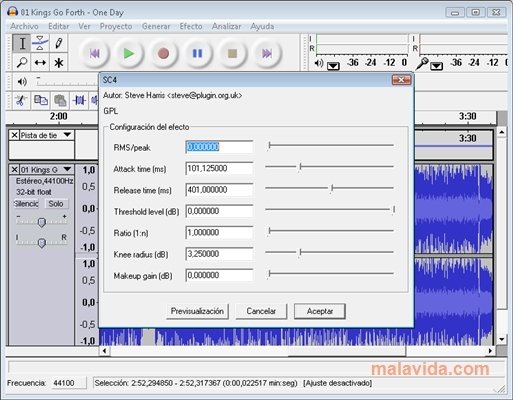
Task: Click the Frecuencia 44100 field
Action: pos(68,383)
